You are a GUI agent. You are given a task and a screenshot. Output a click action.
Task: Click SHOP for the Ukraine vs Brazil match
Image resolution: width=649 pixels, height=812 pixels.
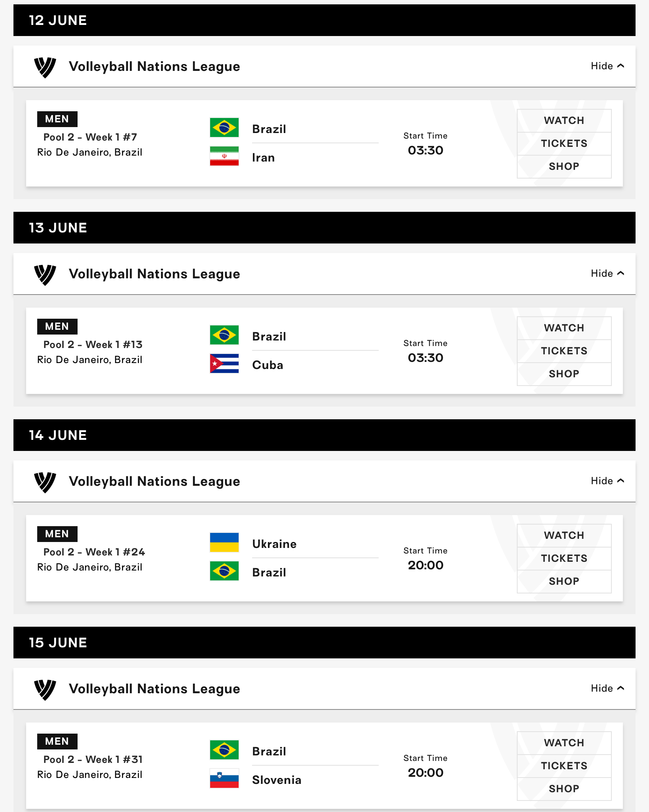pyautogui.click(x=564, y=582)
